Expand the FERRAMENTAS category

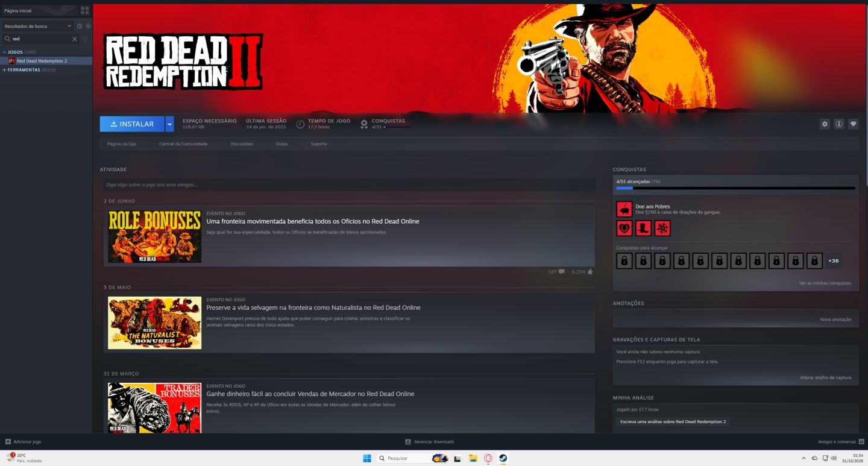5,70
